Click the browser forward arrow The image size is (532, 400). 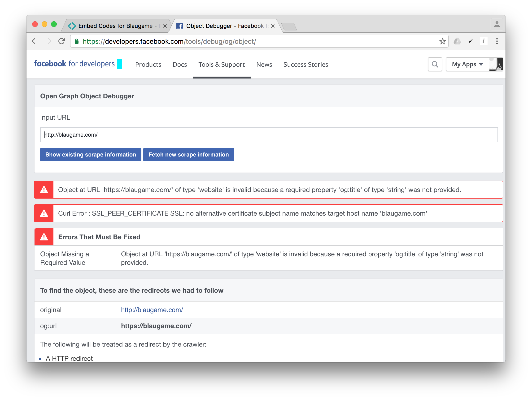(48, 41)
